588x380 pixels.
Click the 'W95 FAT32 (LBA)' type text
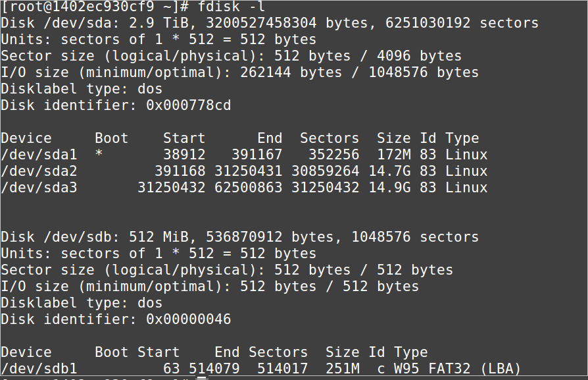pyautogui.click(x=458, y=368)
